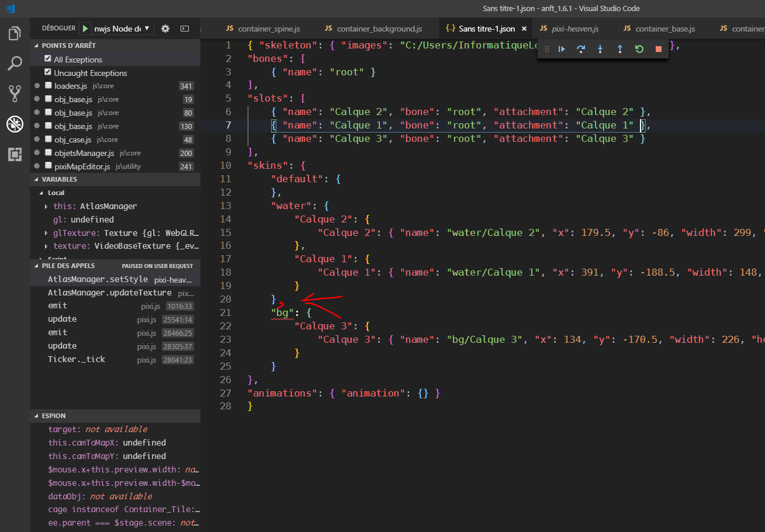Select the Ticker._tick stack frame

click(115, 359)
